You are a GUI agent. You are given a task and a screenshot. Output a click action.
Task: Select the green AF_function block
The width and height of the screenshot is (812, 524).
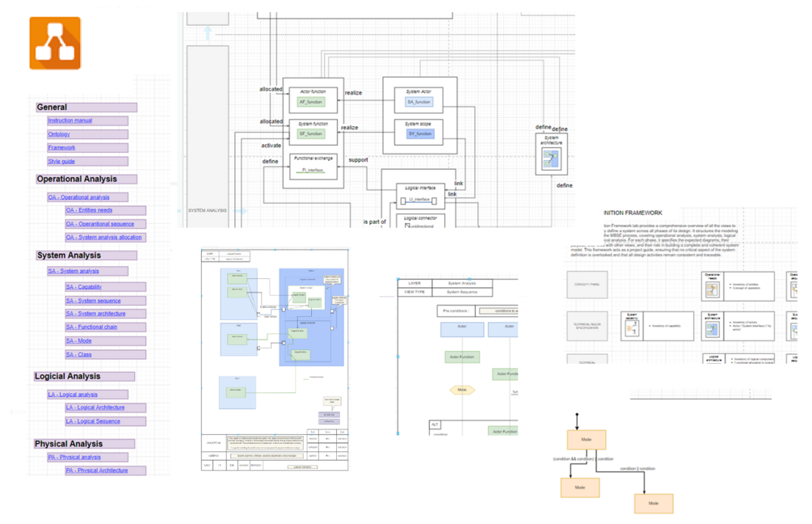[311, 102]
